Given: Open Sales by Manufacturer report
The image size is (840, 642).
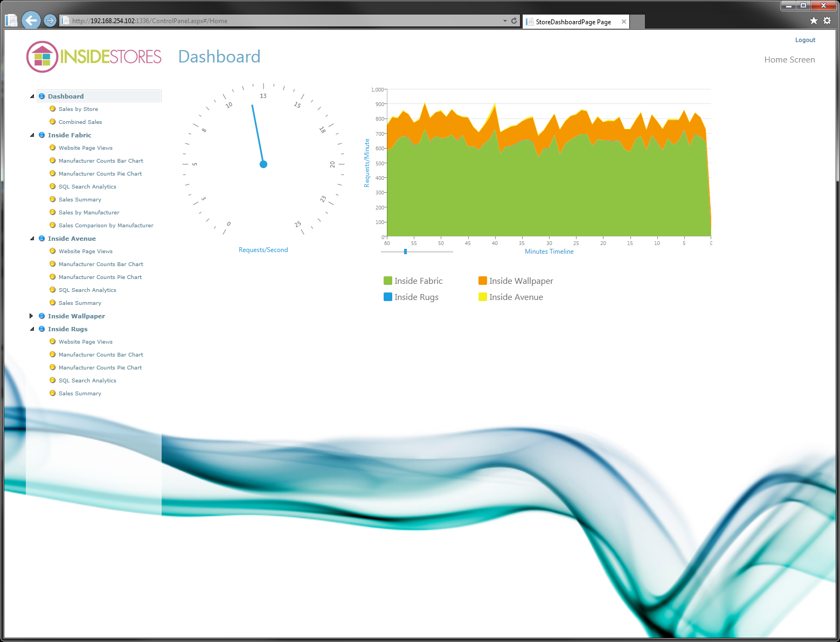Looking at the screenshot, I should point(89,213).
